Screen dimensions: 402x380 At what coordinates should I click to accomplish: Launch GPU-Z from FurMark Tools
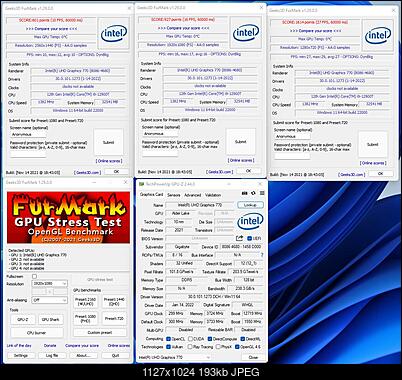click(23, 319)
